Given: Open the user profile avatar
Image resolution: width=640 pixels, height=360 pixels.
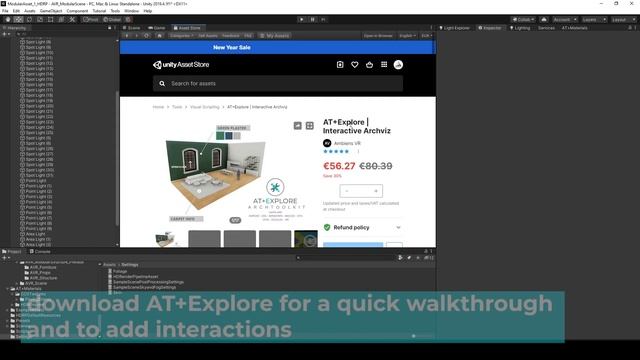Looking at the screenshot, I should 398,64.
